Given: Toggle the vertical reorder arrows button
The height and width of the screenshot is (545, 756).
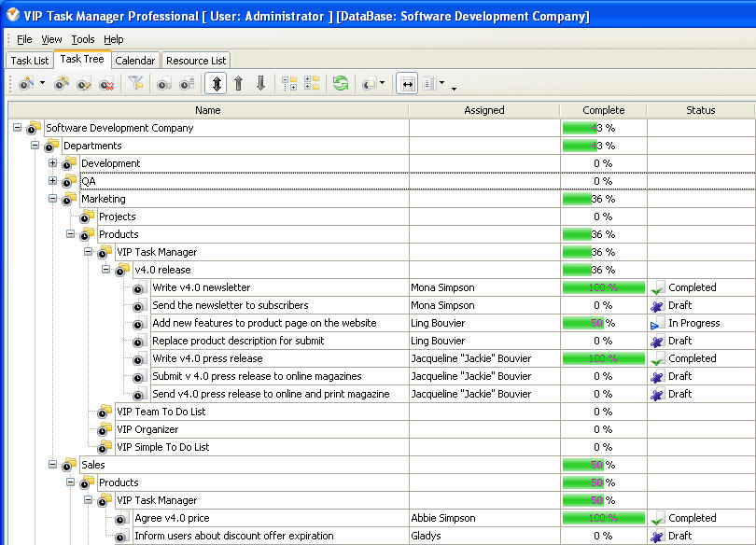Looking at the screenshot, I should coord(217,83).
